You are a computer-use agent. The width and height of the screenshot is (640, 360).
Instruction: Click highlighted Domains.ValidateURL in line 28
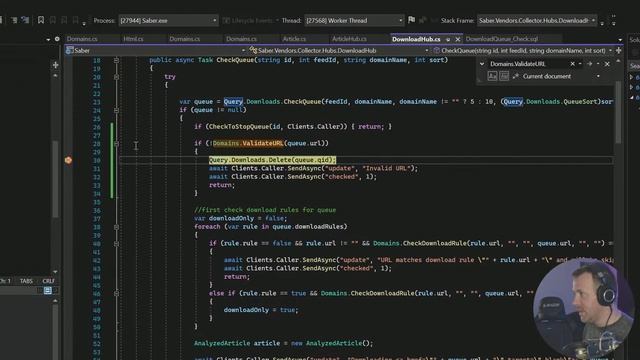tap(248, 143)
